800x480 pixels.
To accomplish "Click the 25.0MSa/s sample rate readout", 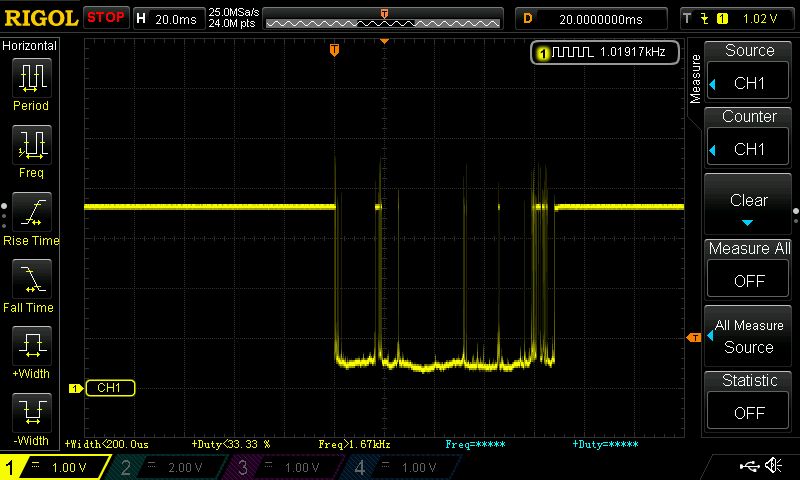I will tap(234, 12).
